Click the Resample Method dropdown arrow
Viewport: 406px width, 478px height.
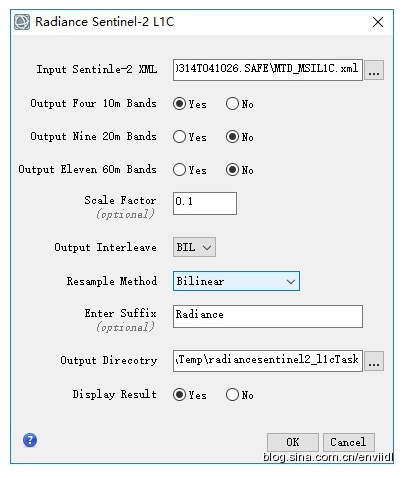[x=291, y=281]
